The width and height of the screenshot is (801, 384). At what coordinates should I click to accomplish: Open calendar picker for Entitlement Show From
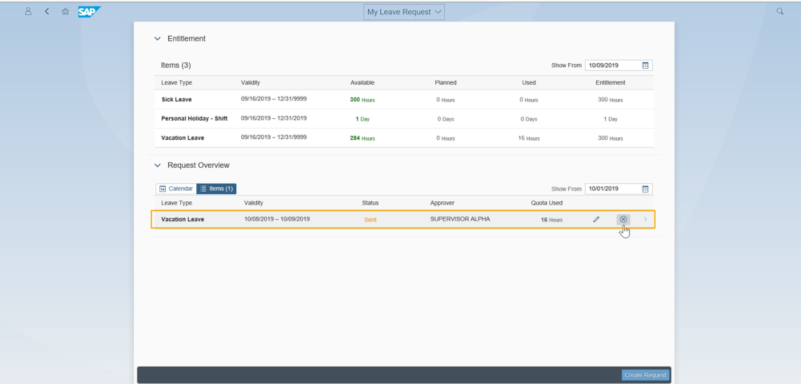[x=645, y=65]
